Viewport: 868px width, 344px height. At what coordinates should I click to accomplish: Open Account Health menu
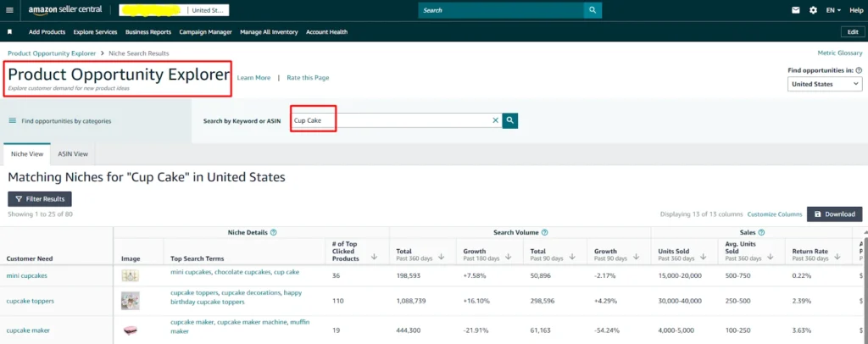click(x=326, y=32)
